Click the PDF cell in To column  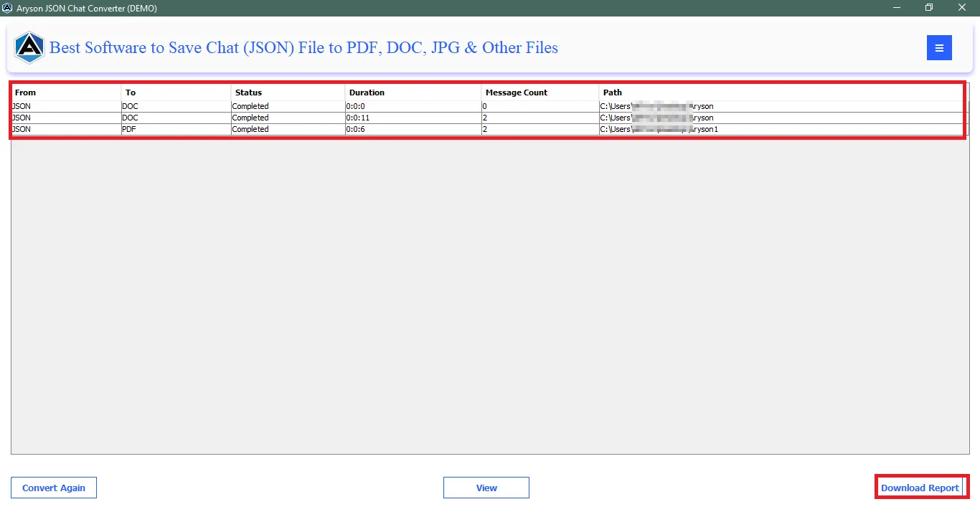pos(176,129)
